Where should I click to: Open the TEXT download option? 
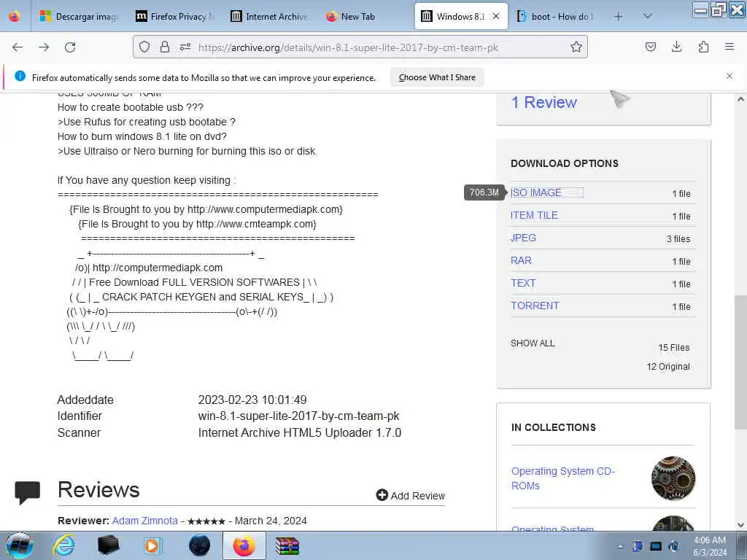point(523,283)
